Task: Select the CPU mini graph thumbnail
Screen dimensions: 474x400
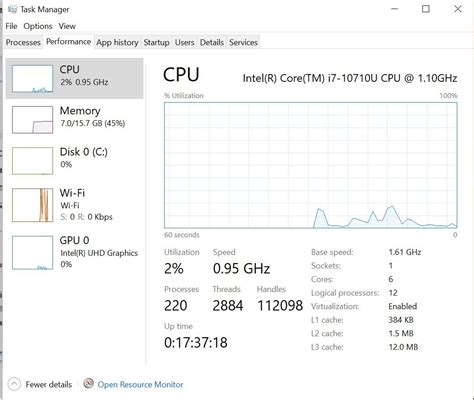Action: [32, 79]
